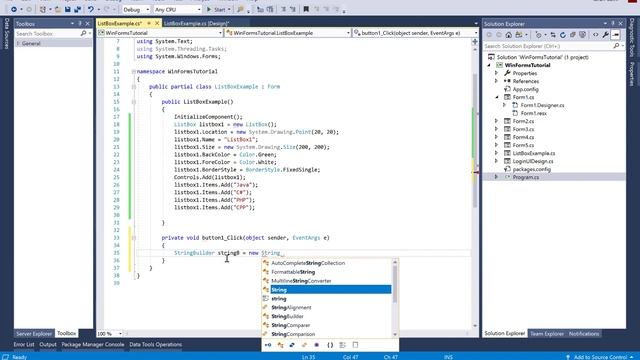Screen dimensions: 640x360
Task: Toggle the interfaces filter in IntelliSense
Action: (268, 345)
